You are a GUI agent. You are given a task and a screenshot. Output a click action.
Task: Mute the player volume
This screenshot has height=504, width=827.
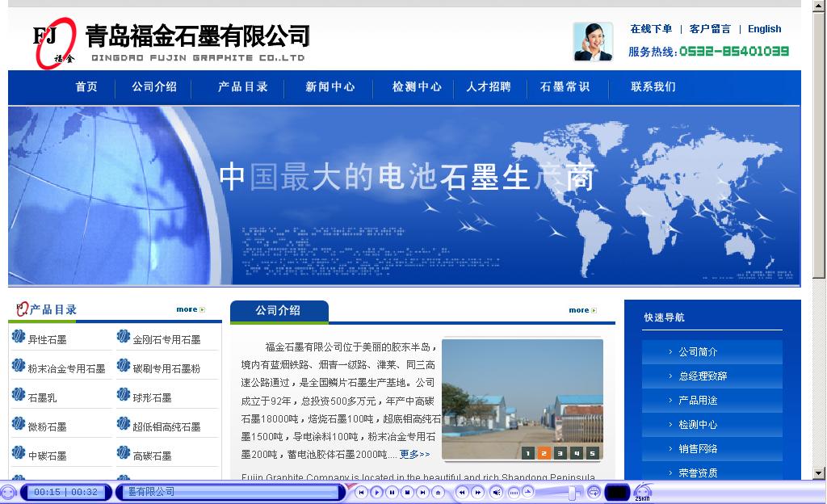pos(497,493)
